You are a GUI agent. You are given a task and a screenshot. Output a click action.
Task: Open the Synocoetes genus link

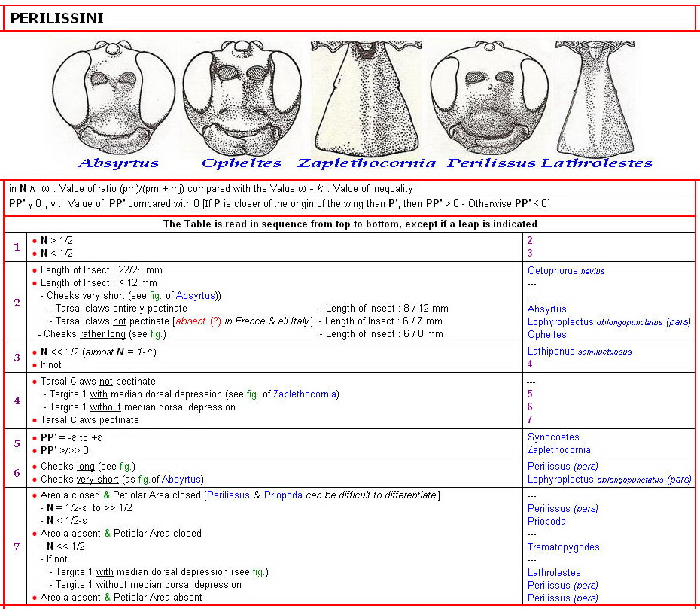point(553,437)
